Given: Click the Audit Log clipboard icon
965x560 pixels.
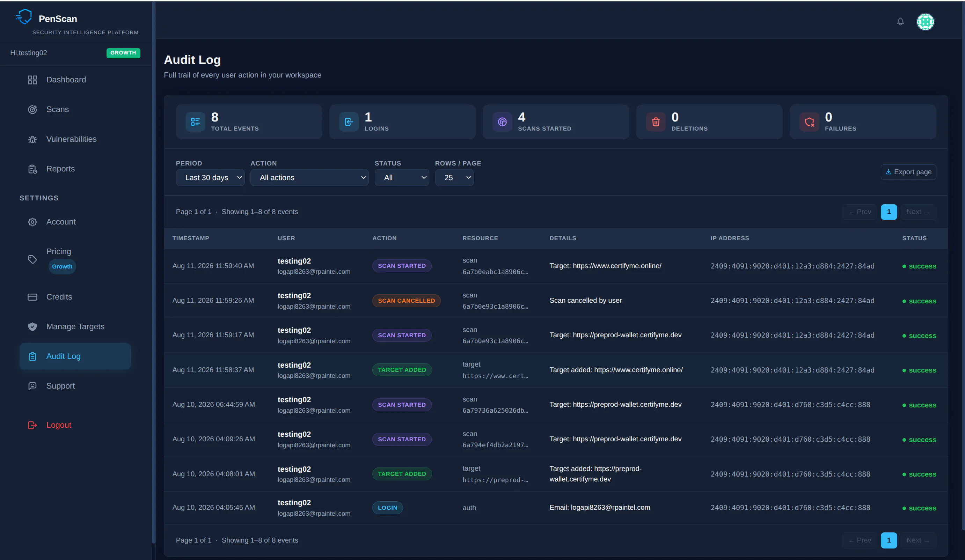Looking at the screenshot, I should 32,356.
